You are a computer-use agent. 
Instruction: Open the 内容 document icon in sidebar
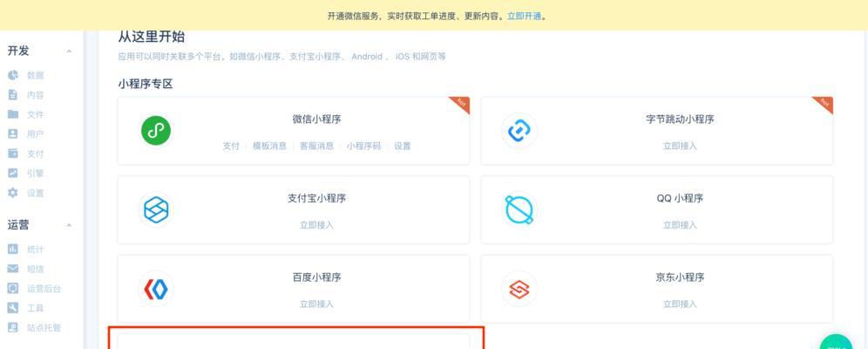[13, 95]
